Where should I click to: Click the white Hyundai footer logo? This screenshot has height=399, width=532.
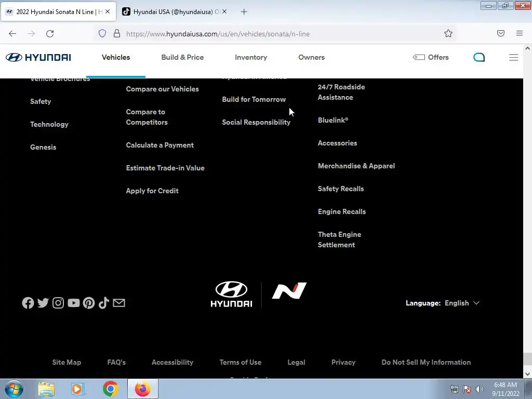click(231, 295)
